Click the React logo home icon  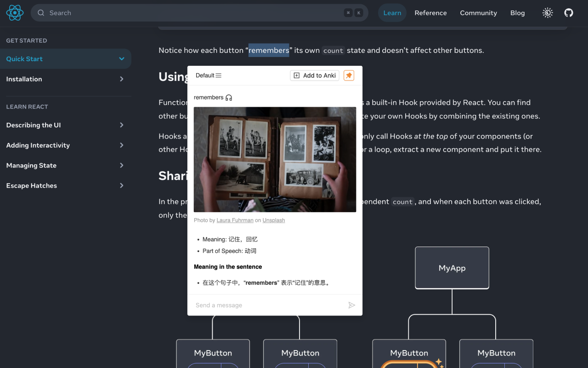(15, 13)
